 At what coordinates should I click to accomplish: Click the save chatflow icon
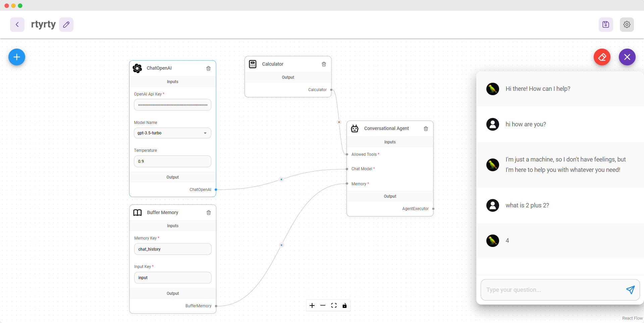(x=606, y=24)
